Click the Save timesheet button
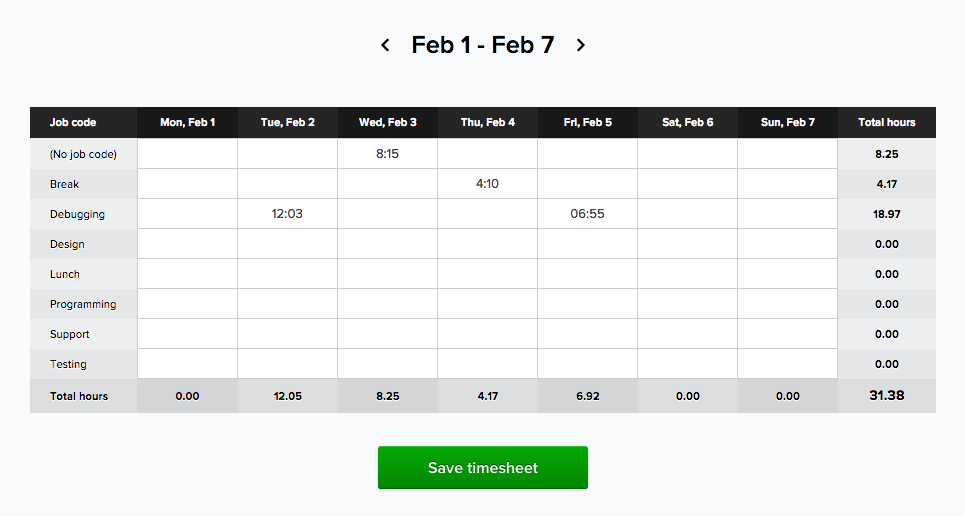The image size is (965, 516). tap(482, 468)
